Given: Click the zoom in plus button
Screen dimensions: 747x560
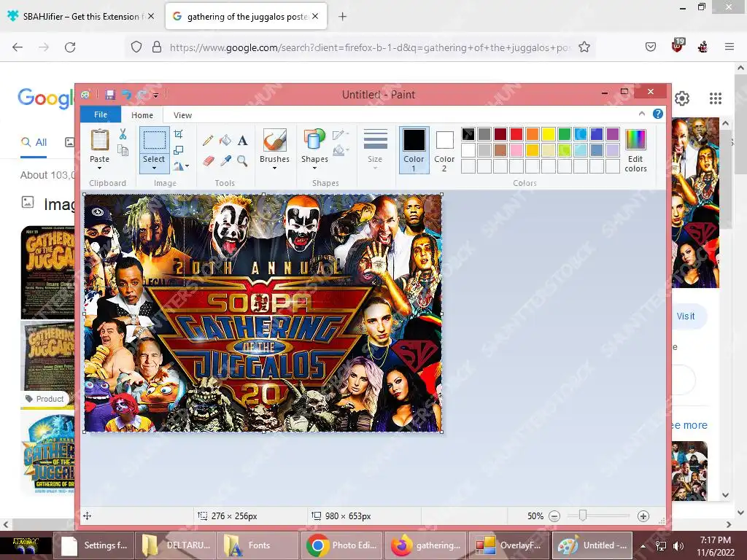Looking at the screenshot, I should (x=643, y=516).
